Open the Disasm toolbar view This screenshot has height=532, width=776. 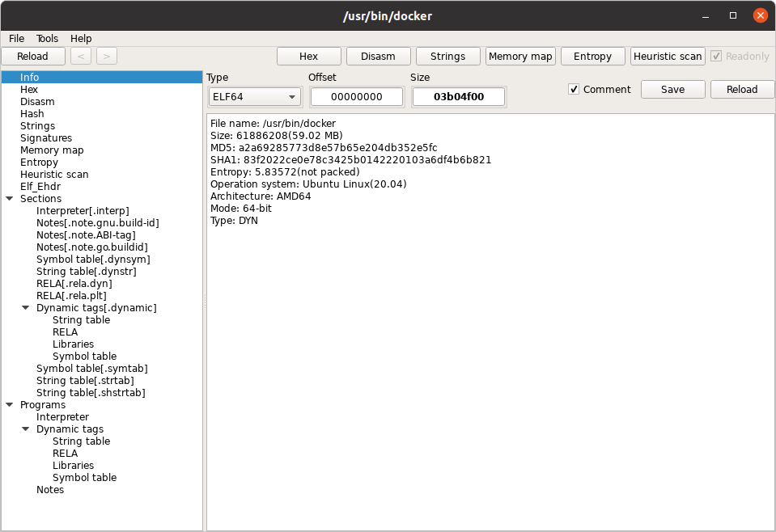click(378, 57)
